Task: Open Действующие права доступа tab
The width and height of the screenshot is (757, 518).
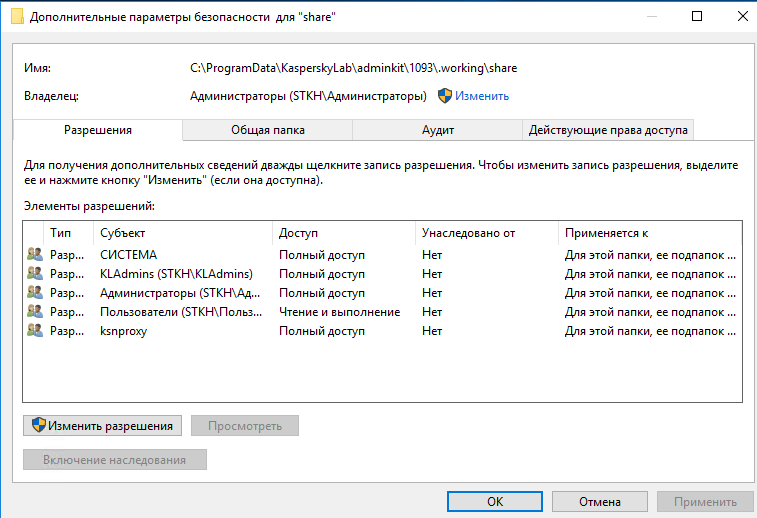Action: 608,130
